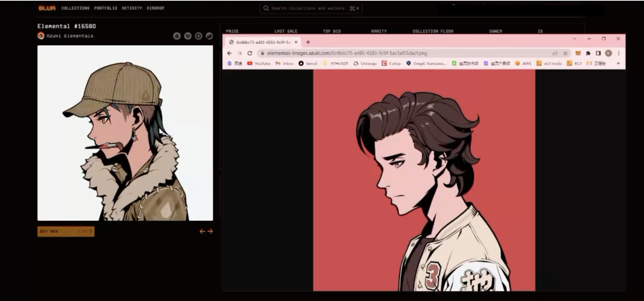Screen dimensions: 644x301
Task: Expand the hidden bookmarks overflow chevron
Action: tap(618, 63)
